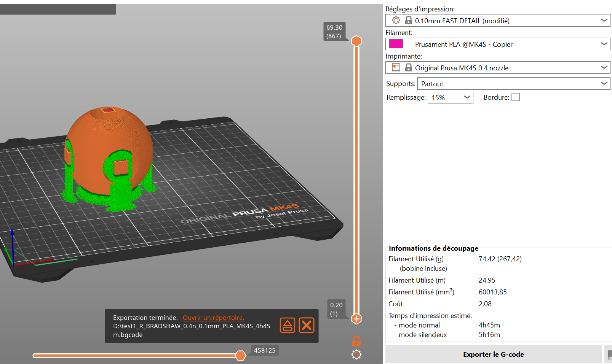The image size is (612, 364).
Task: Click the horizontal move slider handle
Action: point(240,356)
